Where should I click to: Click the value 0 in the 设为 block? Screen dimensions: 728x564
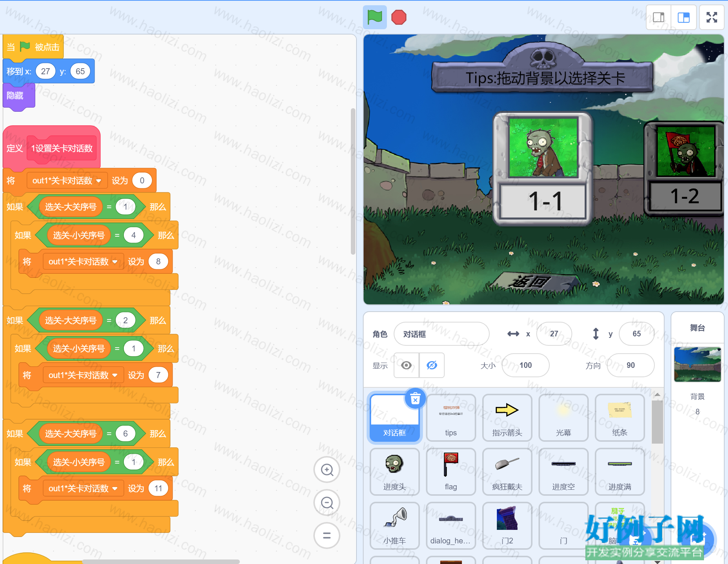pyautogui.click(x=142, y=181)
